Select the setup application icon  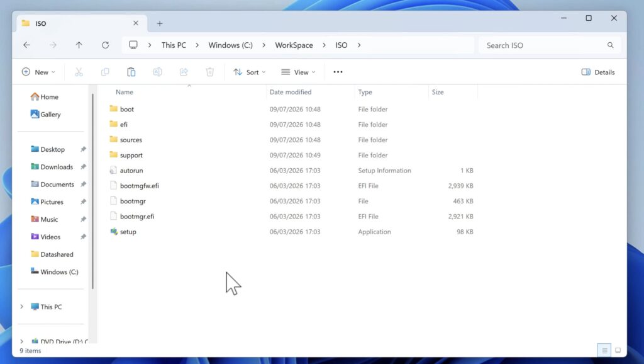(x=114, y=232)
